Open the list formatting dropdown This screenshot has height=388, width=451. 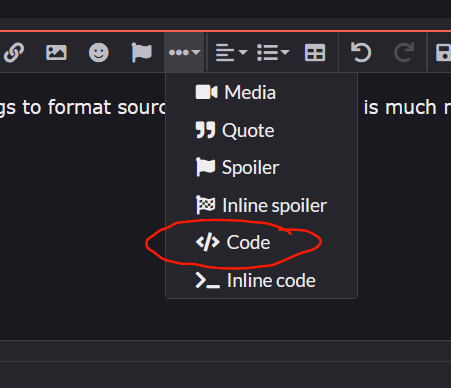[x=273, y=52]
